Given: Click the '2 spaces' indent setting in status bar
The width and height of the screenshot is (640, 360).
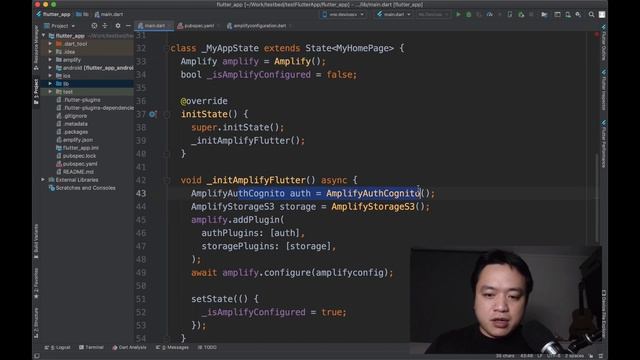Looking at the screenshot, I should tap(575, 356).
